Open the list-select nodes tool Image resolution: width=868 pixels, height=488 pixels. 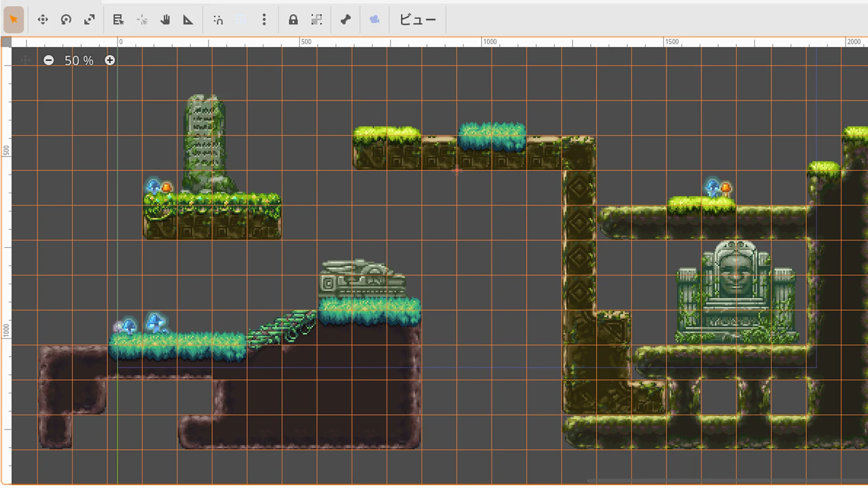click(118, 19)
